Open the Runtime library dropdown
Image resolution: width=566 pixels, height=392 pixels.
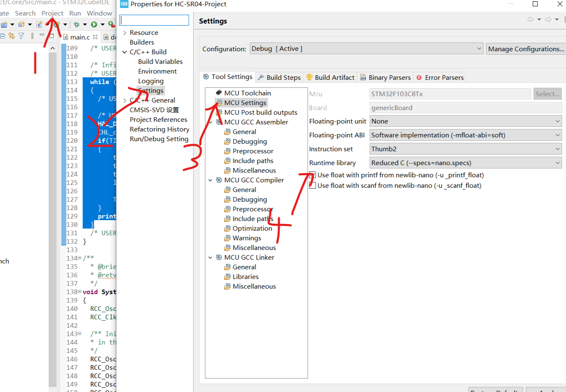466,163
